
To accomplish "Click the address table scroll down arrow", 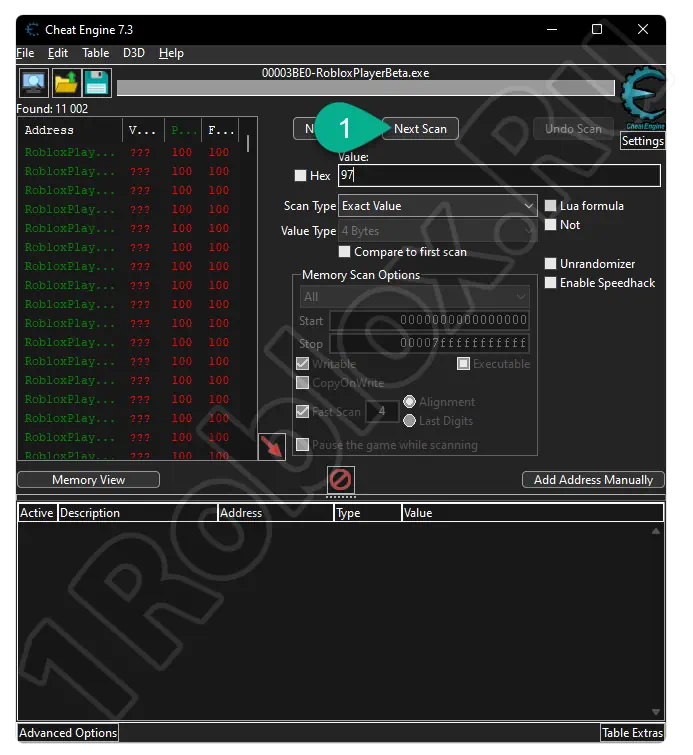I will pos(655,712).
